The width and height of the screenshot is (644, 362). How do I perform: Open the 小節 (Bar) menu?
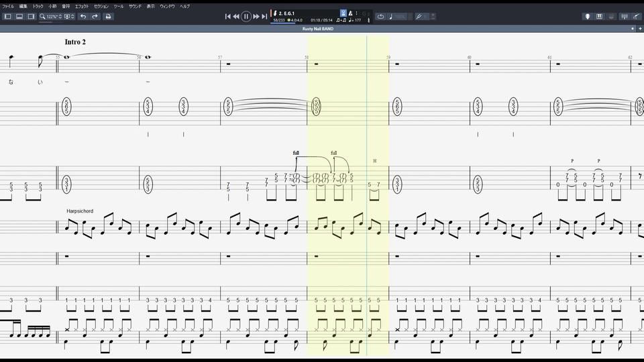tap(52, 6)
